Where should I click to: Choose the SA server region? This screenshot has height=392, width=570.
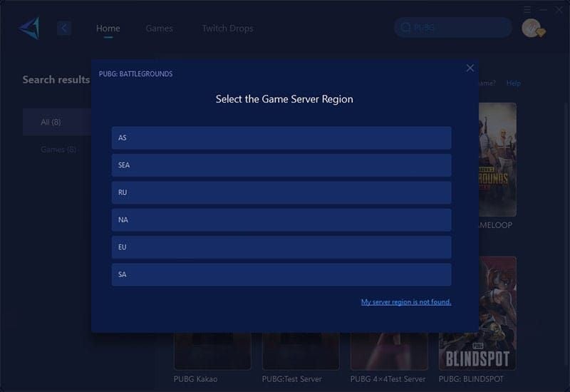[x=281, y=274]
